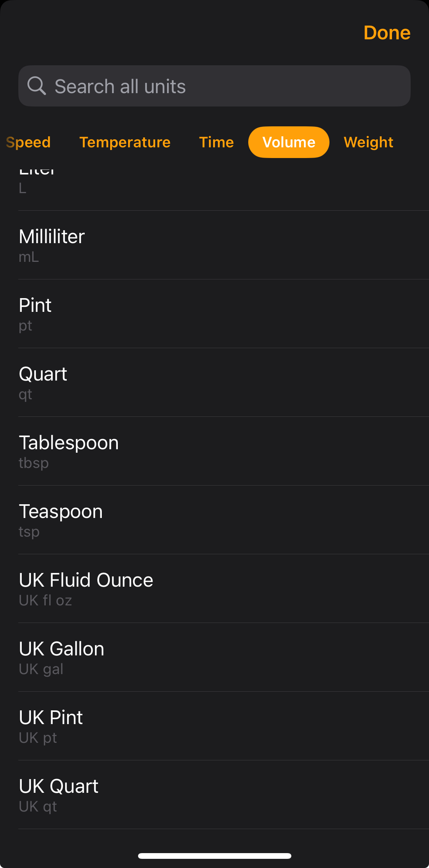Viewport: 429px width, 868px height.
Task: Click the magnifying glass search icon
Action: (x=37, y=86)
